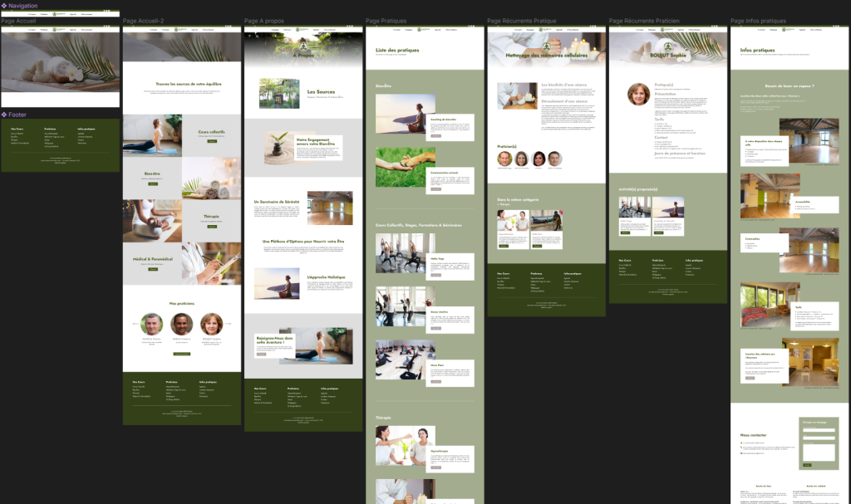Click the 'Besoin de louer un espace ?' heading
The width and height of the screenshot is (851, 504).
coord(789,85)
